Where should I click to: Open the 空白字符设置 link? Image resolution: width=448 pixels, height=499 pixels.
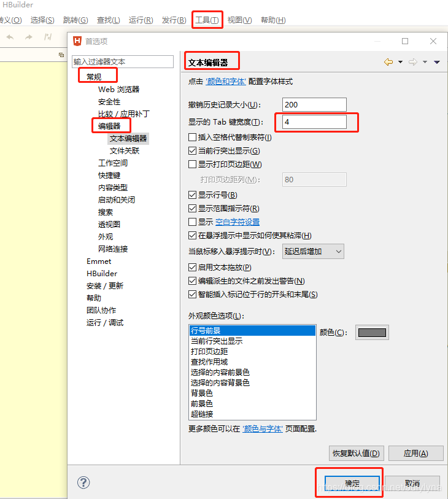pos(238,222)
